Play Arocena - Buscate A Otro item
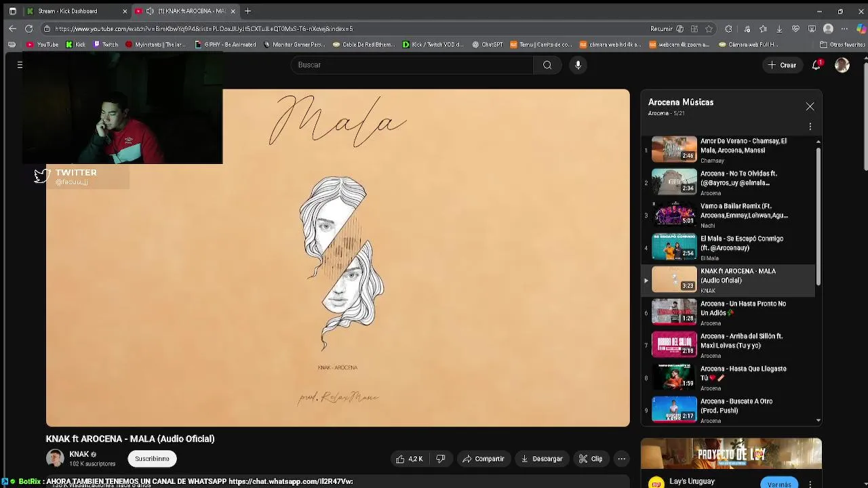The height and width of the screenshot is (488, 868). click(x=728, y=411)
